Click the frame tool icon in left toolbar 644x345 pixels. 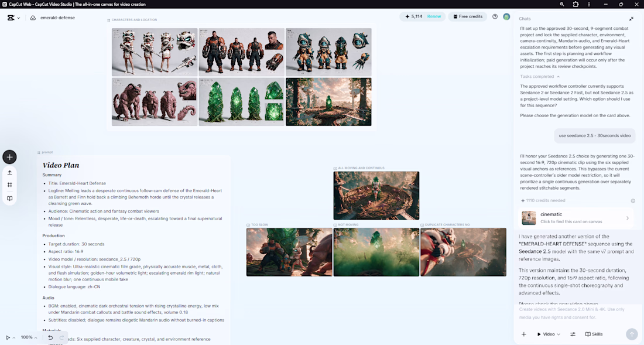9,185
